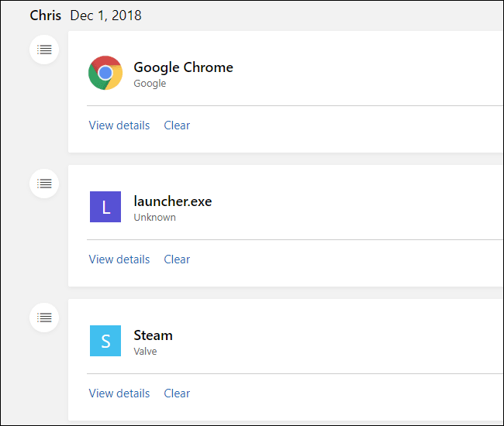Click the Google publisher label under Chrome
This screenshot has width=504, height=426.
tap(150, 84)
